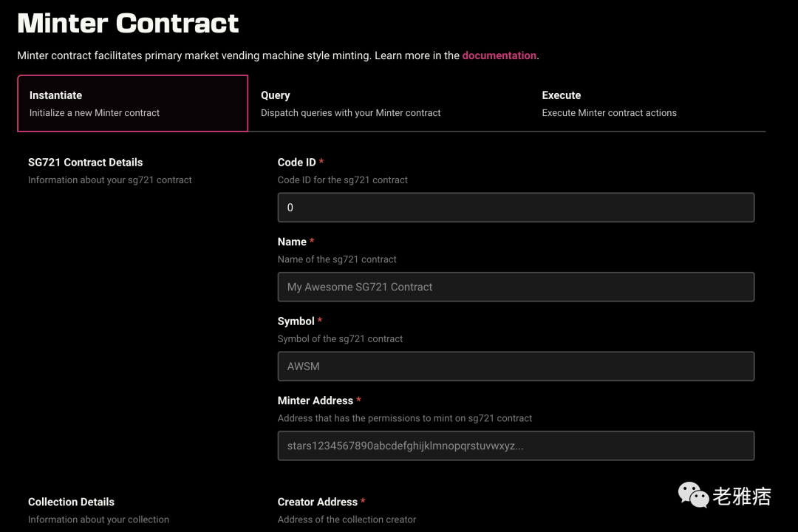
Task: Select the Instantiate tab
Action: coord(132,103)
